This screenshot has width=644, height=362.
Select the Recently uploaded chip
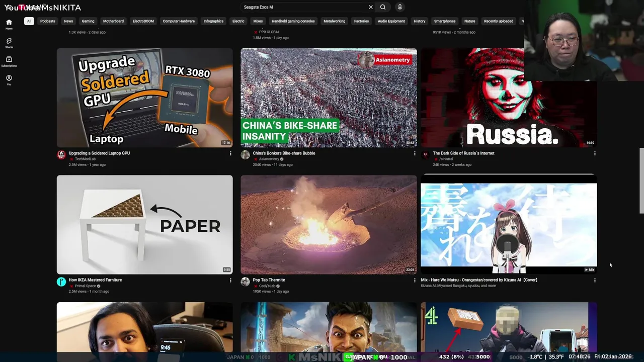click(499, 21)
